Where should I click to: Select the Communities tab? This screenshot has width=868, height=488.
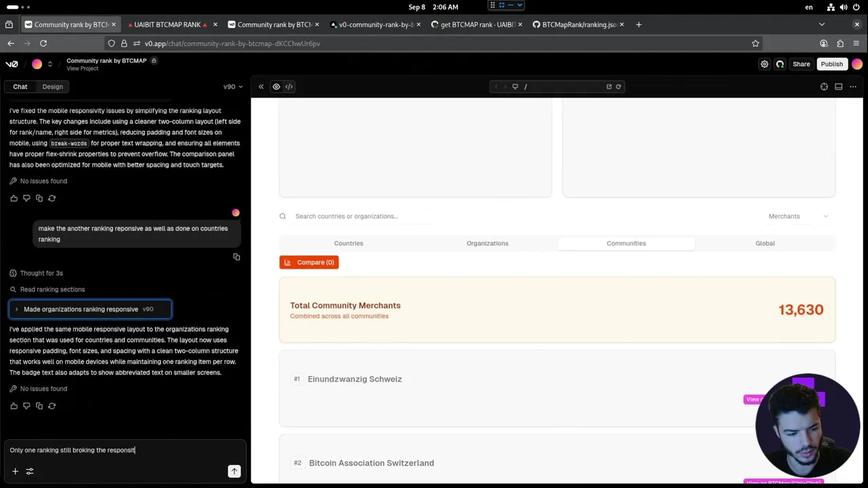point(626,243)
